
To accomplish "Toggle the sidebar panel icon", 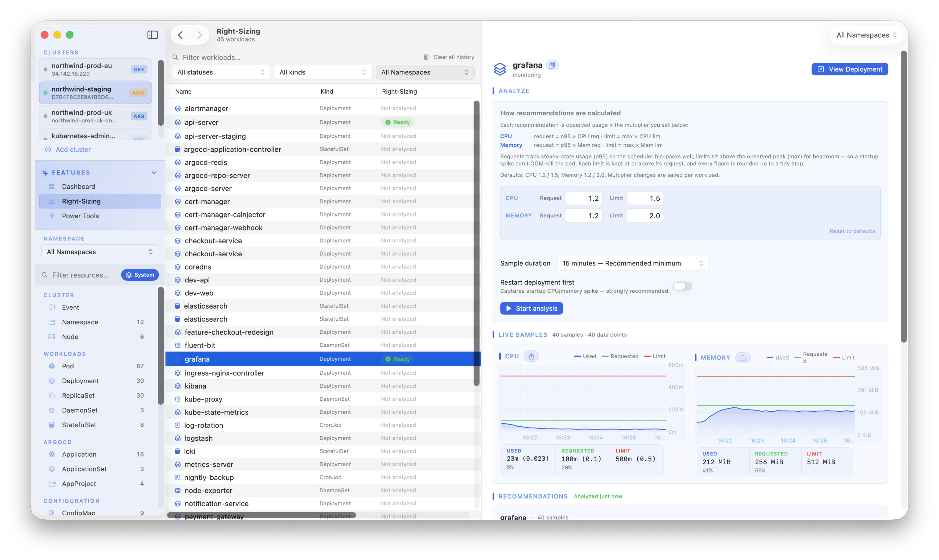I will click(x=152, y=35).
